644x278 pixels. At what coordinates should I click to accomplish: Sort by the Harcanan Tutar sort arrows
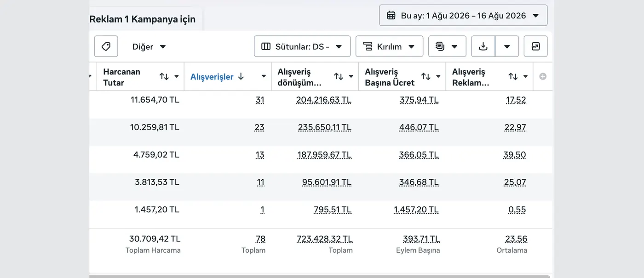164,77
